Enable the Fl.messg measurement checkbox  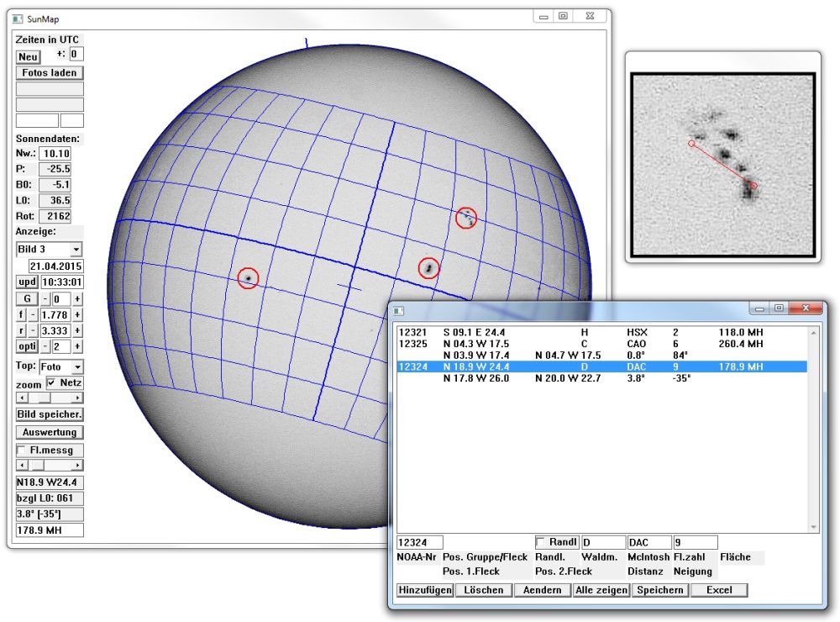[x=20, y=450]
